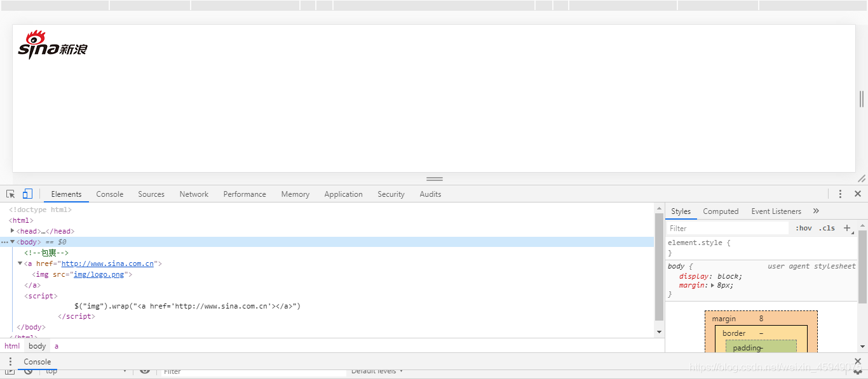Close the console drawer
Viewport: 868px width, 379px height.
pyautogui.click(x=858, y=361)
